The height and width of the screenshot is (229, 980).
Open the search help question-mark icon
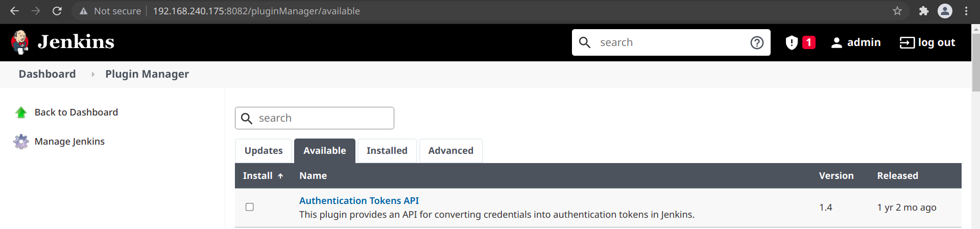(x=757, y=42)
